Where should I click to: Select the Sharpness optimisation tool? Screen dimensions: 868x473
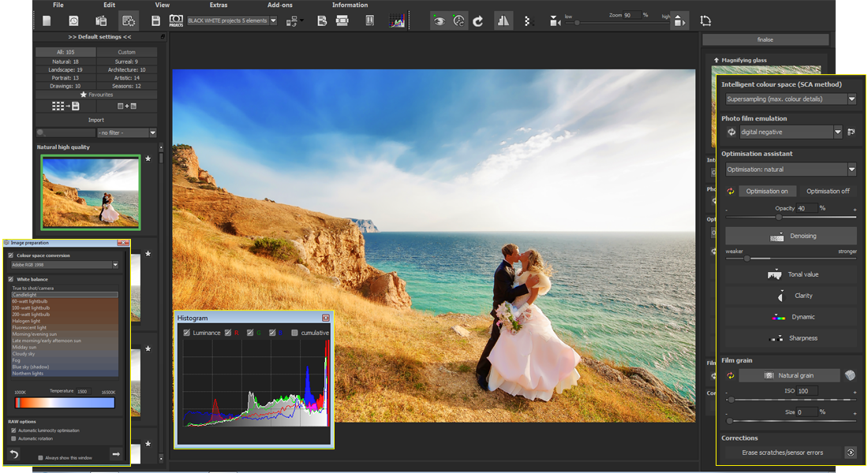[x=791, y=338]
